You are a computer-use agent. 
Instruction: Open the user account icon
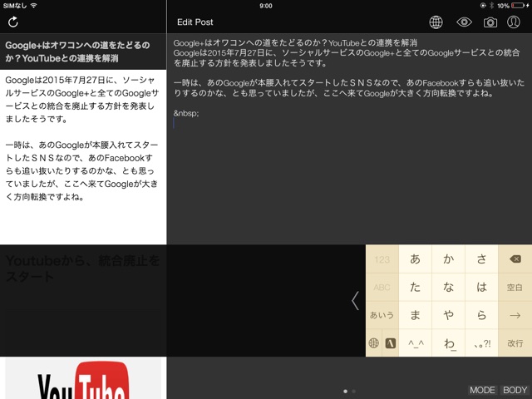pos(514,22)
